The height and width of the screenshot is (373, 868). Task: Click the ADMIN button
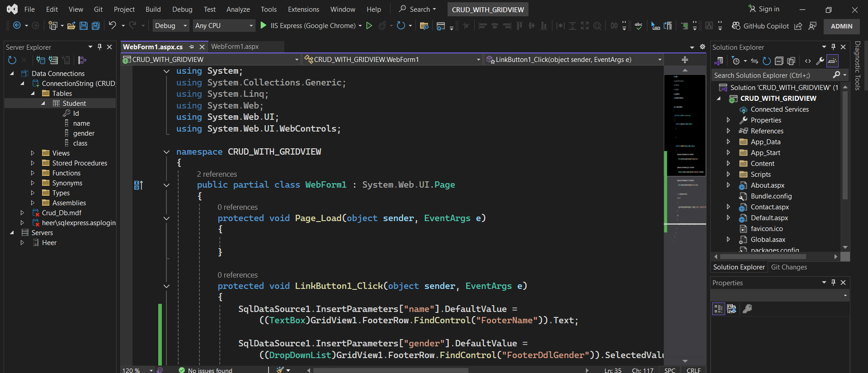click(x=841, y=26)
